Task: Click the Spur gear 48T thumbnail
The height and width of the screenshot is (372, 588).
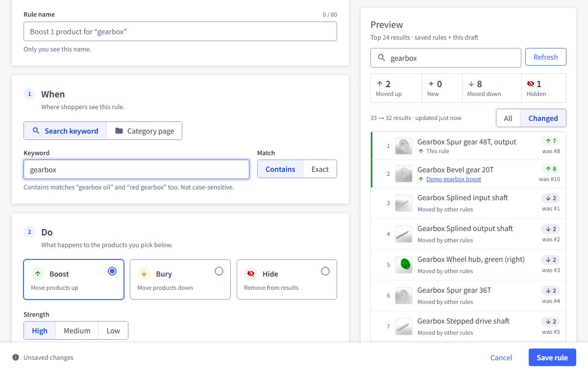Action: point(404,146)
